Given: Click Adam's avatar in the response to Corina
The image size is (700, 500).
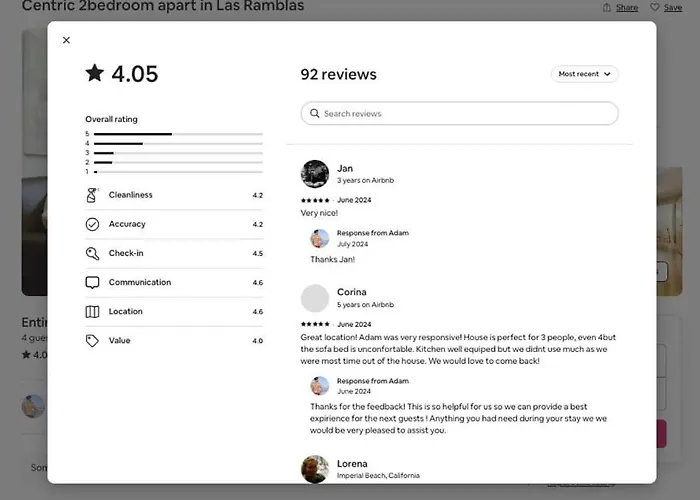Looking at the screenshot, I should (x=320, y=386).
